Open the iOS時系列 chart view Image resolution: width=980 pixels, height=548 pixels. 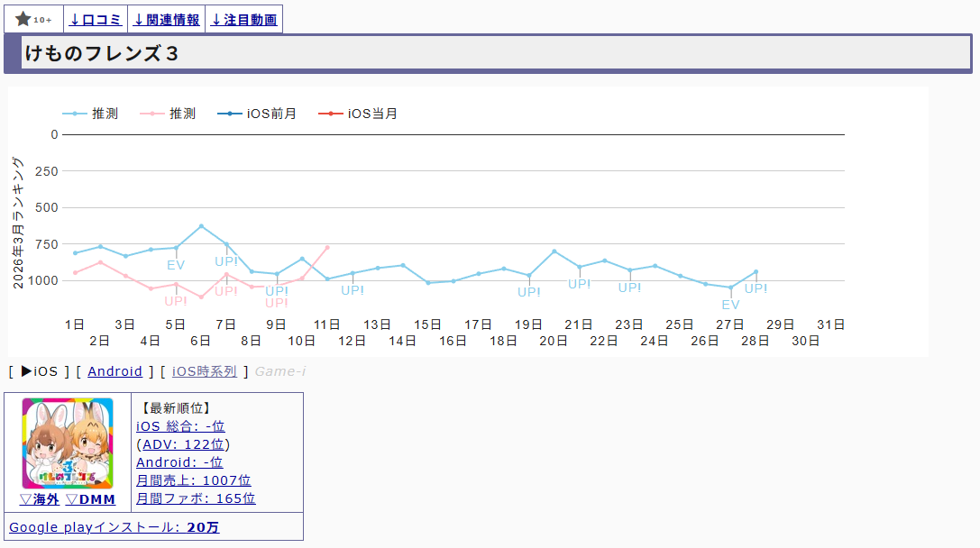tap(205, 371)
